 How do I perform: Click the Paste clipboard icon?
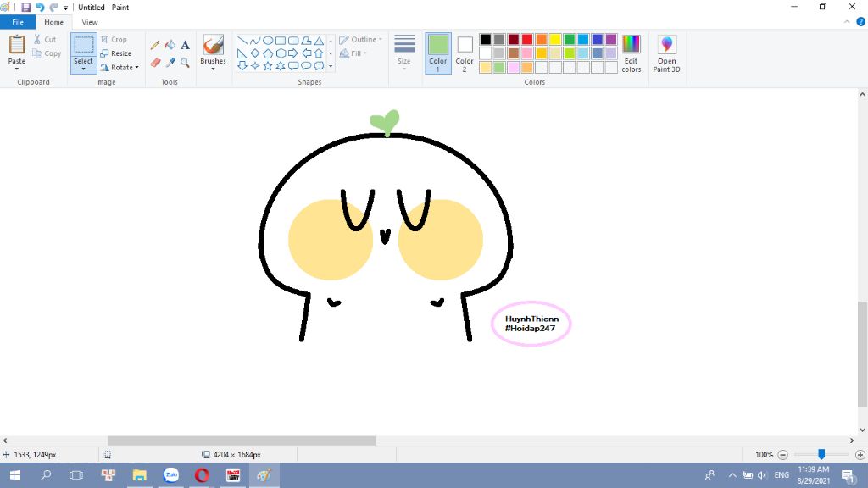(x=17, y=45)
